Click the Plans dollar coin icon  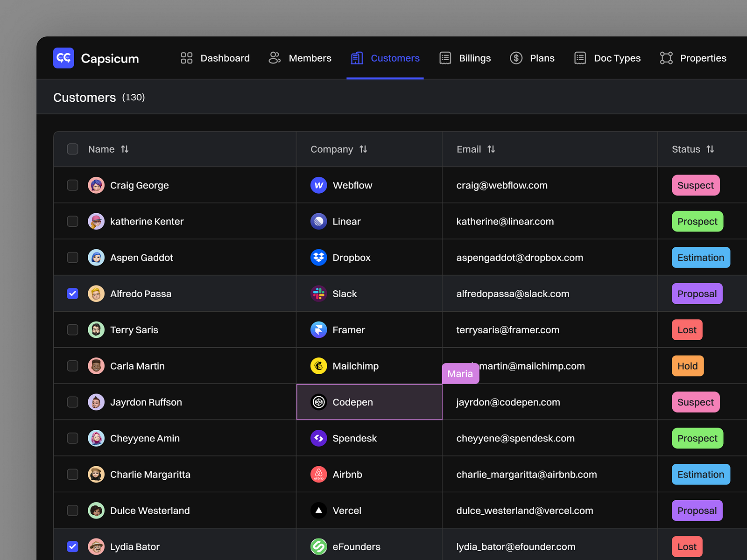click(516, 58)
